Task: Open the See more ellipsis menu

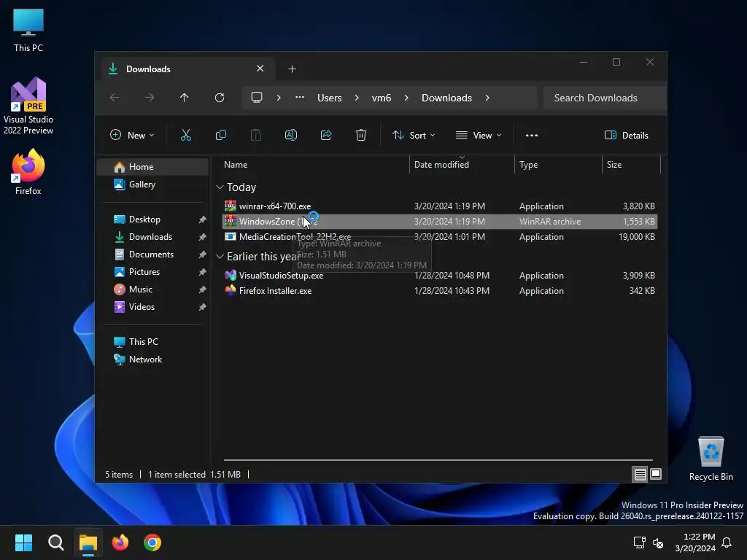Action: (x=532, y=135)
